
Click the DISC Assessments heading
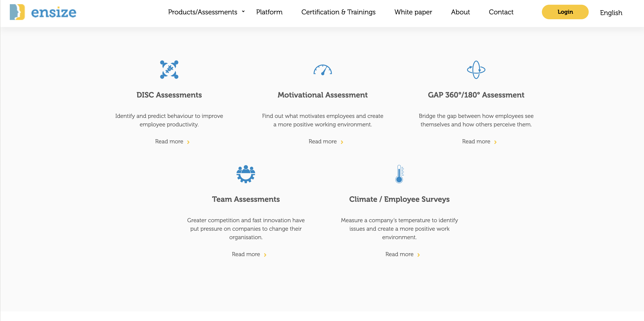[x=169, y=95]
